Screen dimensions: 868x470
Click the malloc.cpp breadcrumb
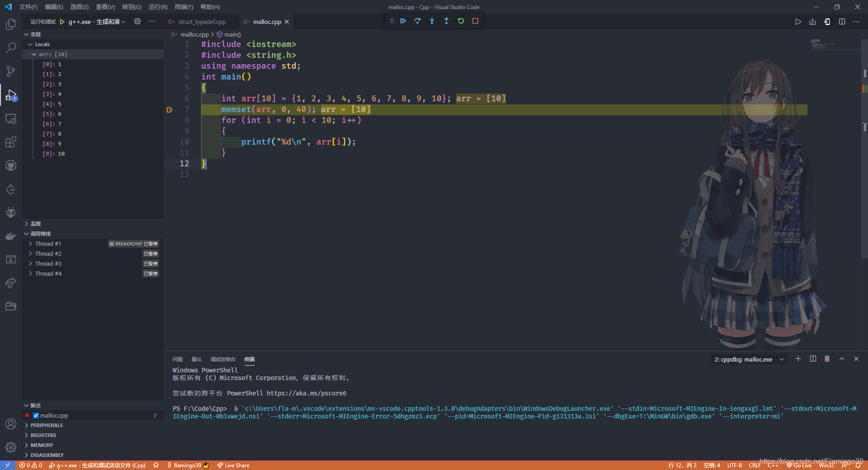coord(194,34)
